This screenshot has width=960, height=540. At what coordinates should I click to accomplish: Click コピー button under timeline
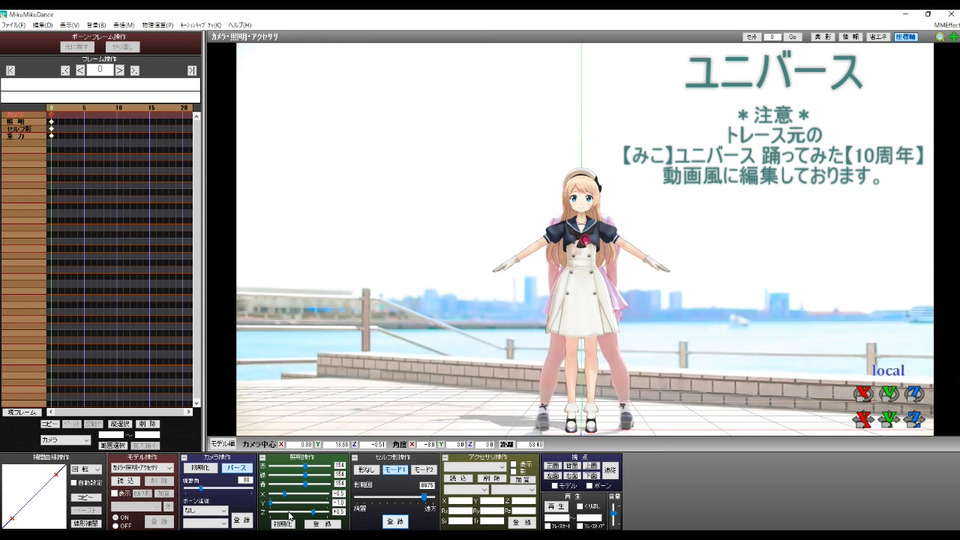point(50,424)
